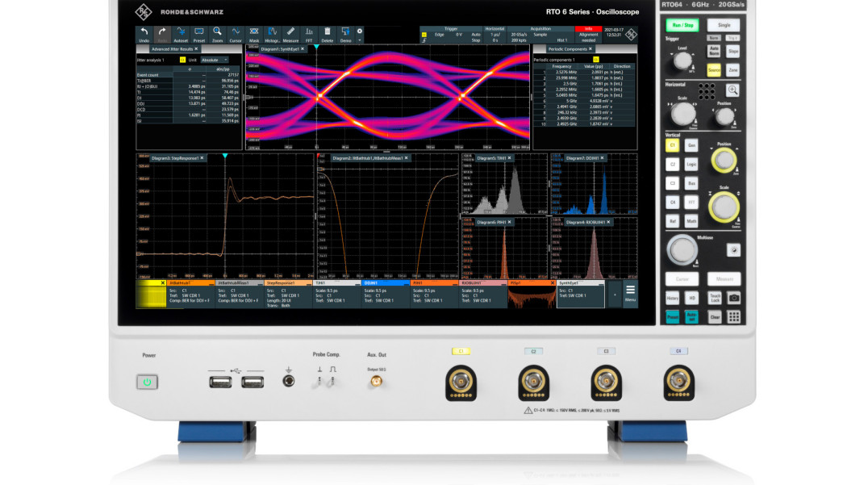The height and width of the screenshot is (485, 868).
Task: Toggle the Auto Norm trigger key
Action: (x=714, y=51)
